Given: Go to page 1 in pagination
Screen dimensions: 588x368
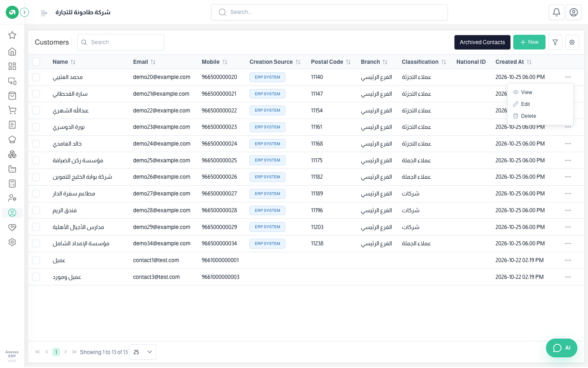Looking at the screenshot, I should coord(56,352).
